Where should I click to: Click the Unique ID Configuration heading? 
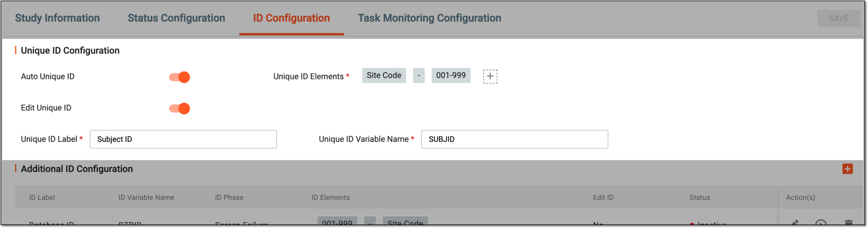tap(70, 51)
